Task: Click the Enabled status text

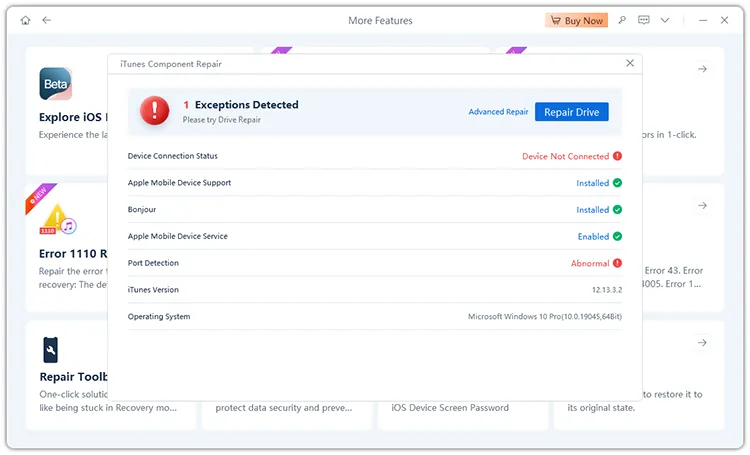Action: [594, 237]
